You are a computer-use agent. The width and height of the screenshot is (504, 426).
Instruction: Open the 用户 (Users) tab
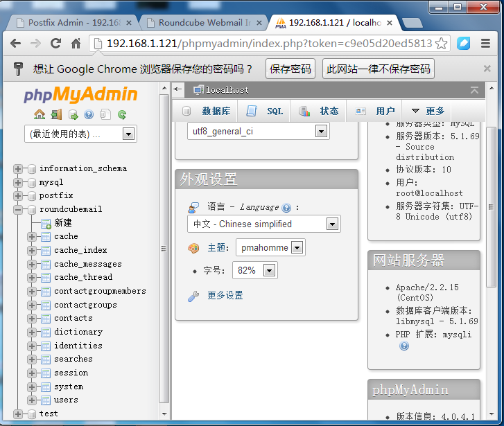click(374, 111)
